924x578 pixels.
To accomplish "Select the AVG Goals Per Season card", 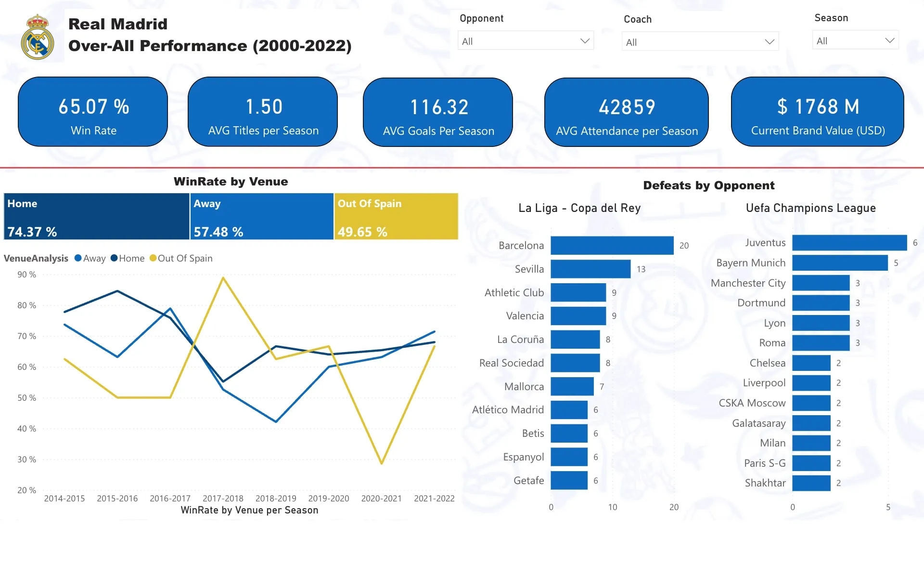I will [x=438, y=112].
